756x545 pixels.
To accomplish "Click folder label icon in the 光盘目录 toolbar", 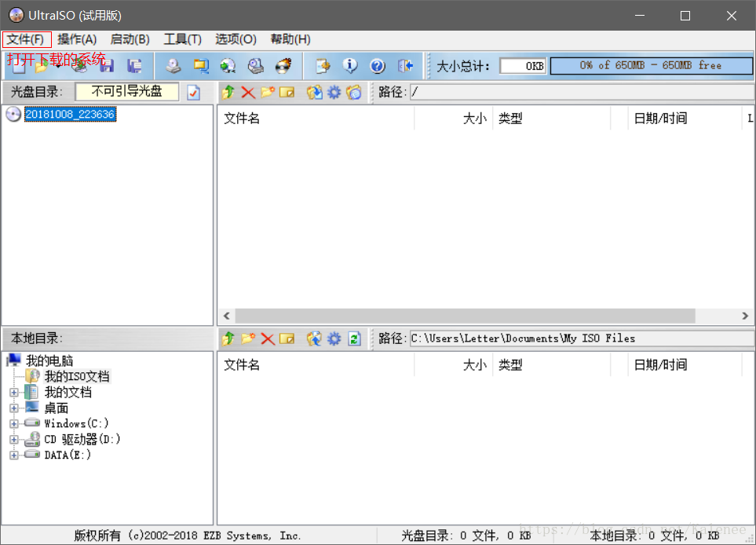I will pos(353,92).
